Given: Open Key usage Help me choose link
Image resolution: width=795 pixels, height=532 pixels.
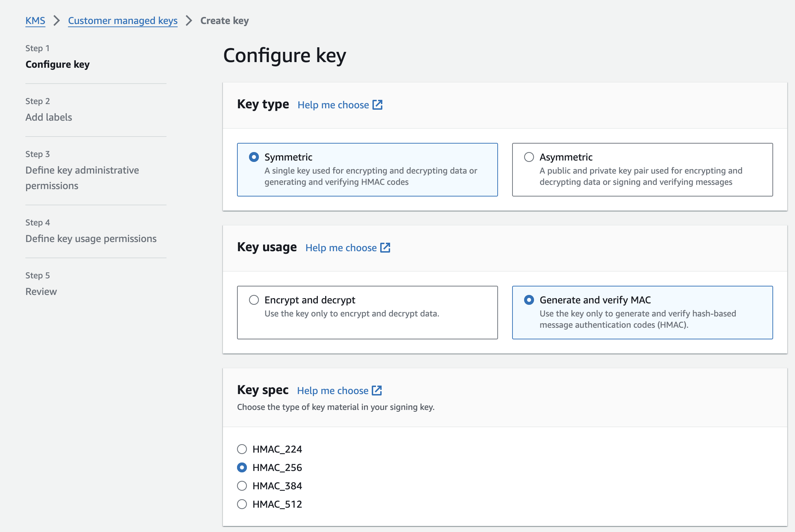Looking at the screenshot, I should [x=341, y=248].
